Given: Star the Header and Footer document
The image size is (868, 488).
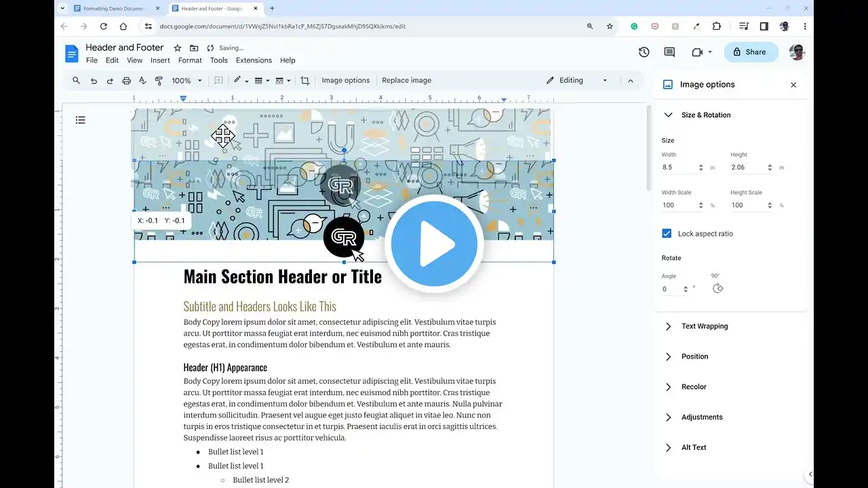Looking at the screenshot, I should [178, 48].
